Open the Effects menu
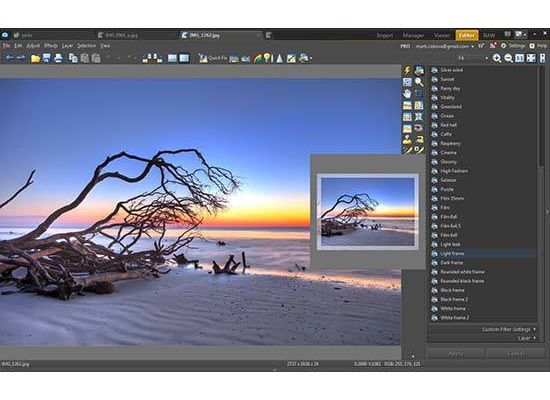Screen dimensions: 550x400 pyautogui.click(x=51, y=46)
